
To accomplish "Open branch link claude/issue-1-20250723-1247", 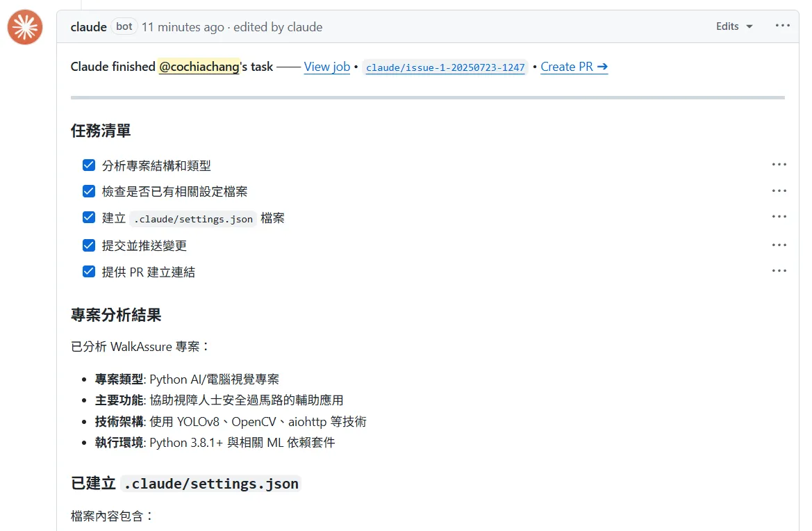I will (x=445, y=67).
